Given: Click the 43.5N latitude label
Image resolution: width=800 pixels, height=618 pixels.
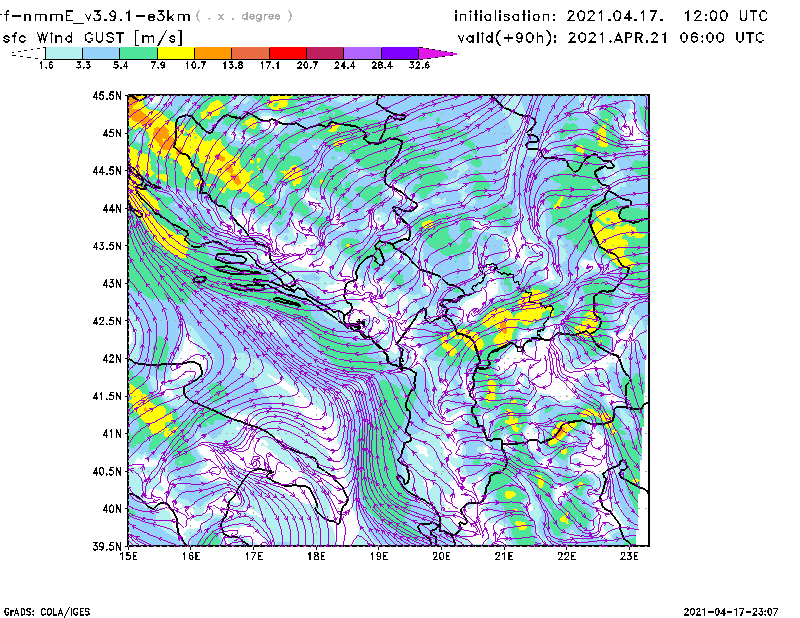Looking at the screenshot, I should click(108, 246).
